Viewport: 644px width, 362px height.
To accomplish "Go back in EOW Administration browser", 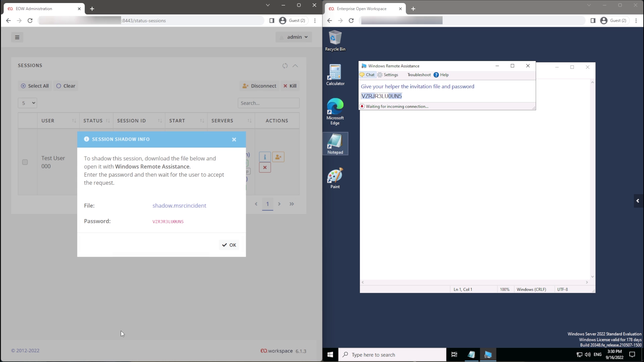I will click(8, 20).
